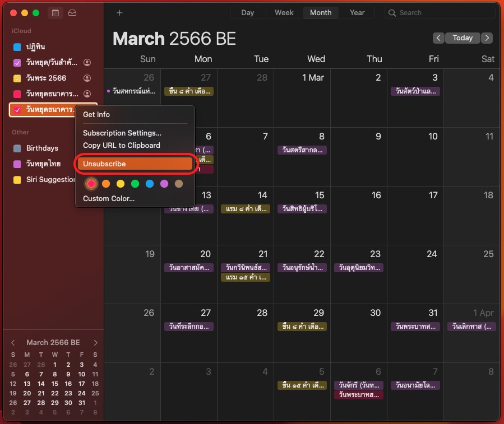This screenshot has height=424, width=504.
Task: Uncheck the วันพระ 2566 calendar checkbox
Action: pyautogui.click(x=17, y=78)
